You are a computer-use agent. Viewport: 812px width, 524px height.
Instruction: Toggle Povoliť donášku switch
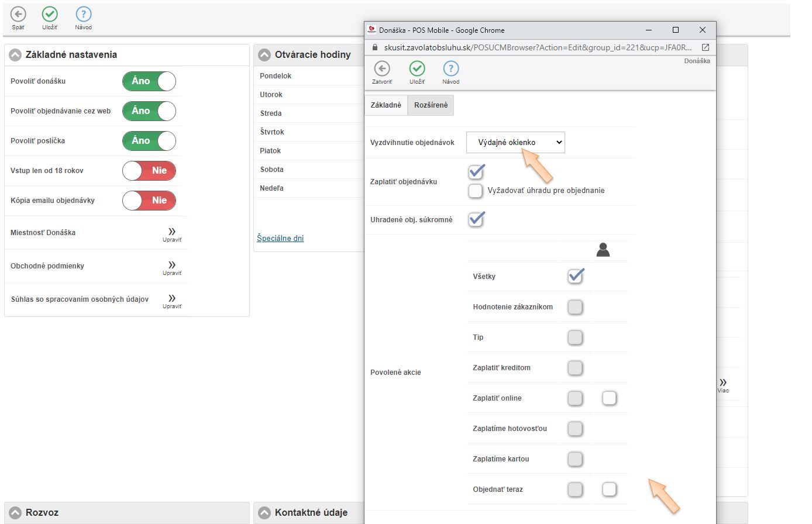(149, 81)
